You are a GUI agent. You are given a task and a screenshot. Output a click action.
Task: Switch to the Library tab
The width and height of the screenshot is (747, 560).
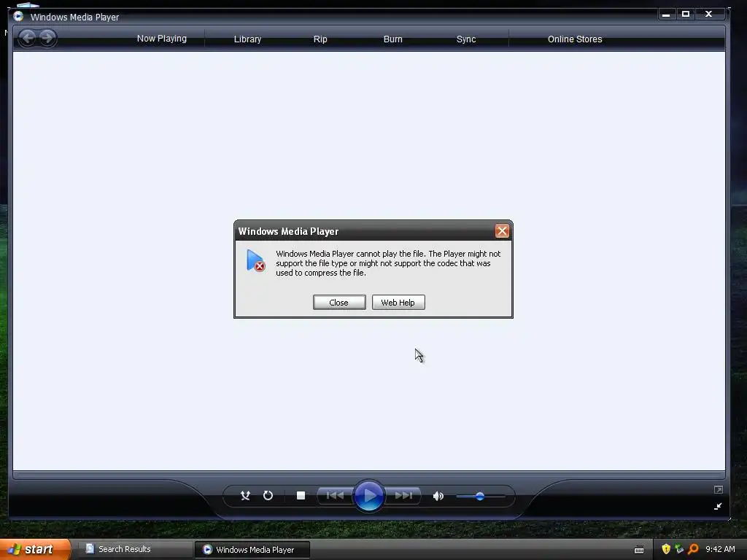(x=247, y=39)
